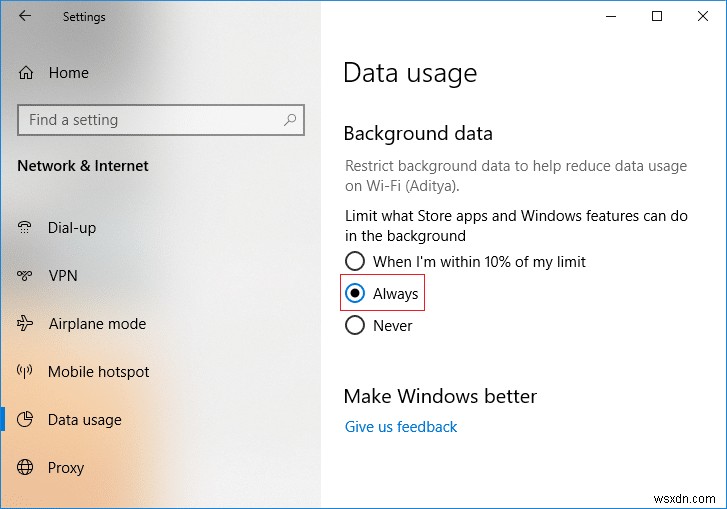Click the back arrow icon
This screenshot has height=509, width=727.
(25, 16)
